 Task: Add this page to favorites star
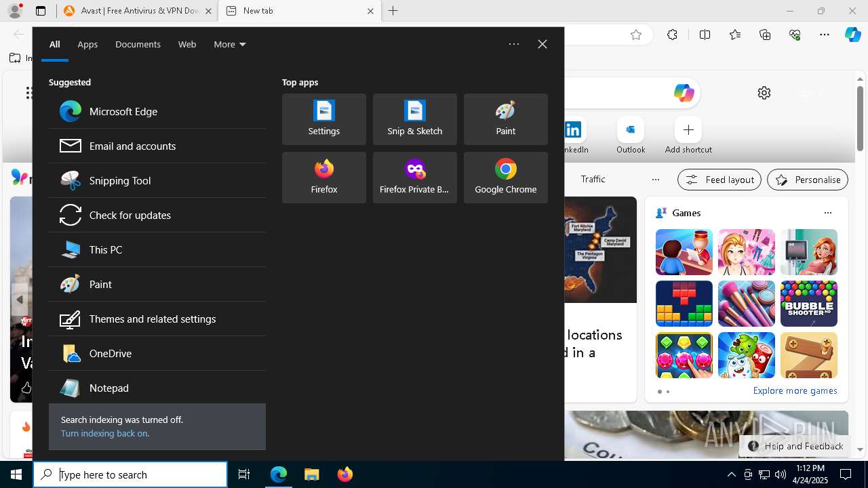(x=636, y=35)
